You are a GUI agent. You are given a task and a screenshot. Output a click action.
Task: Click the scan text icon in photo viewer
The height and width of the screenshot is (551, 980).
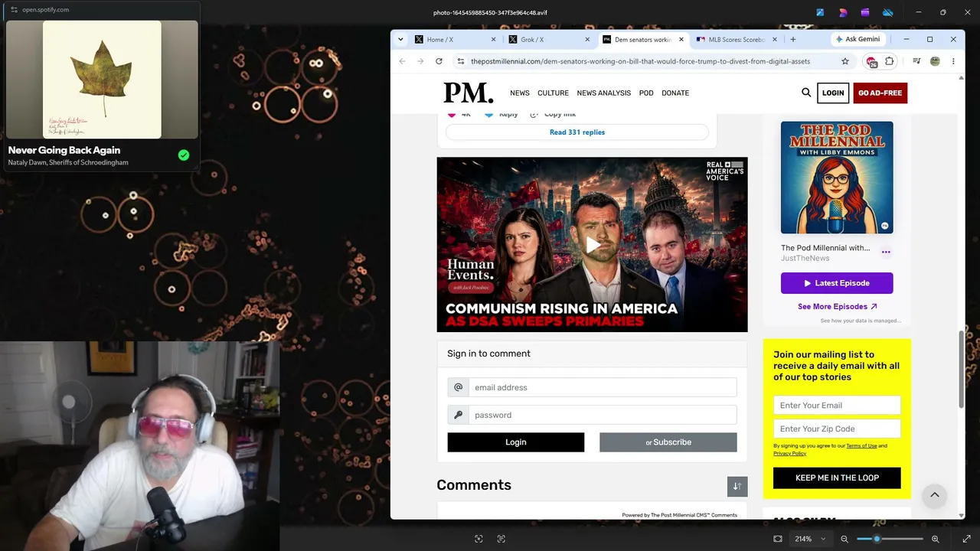click(501, 539)
